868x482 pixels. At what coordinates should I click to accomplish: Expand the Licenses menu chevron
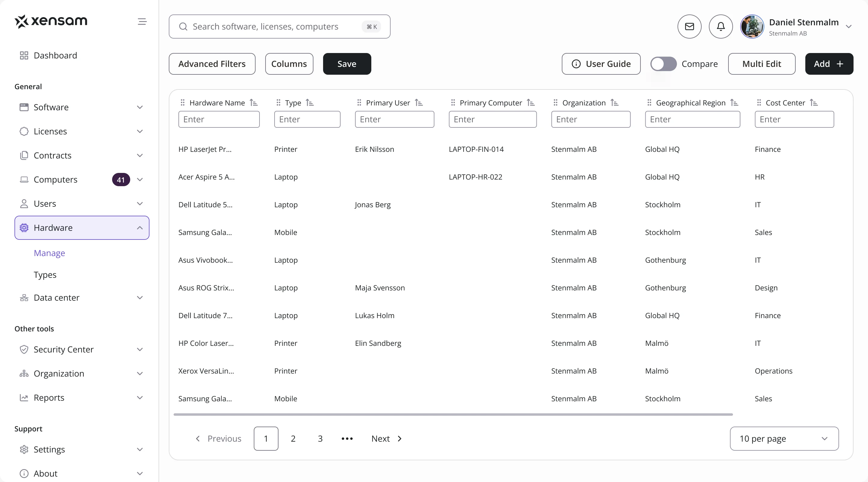coord(140,131)
